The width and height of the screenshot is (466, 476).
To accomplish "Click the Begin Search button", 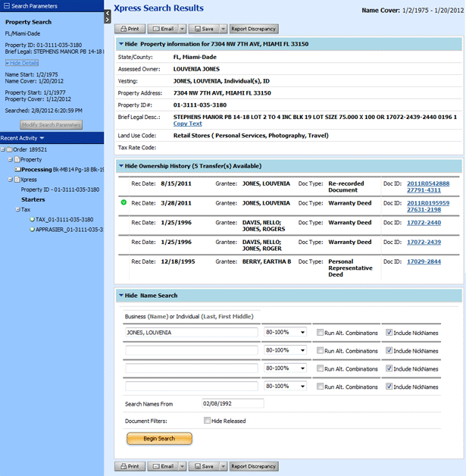I will click(x=159, y=438).
